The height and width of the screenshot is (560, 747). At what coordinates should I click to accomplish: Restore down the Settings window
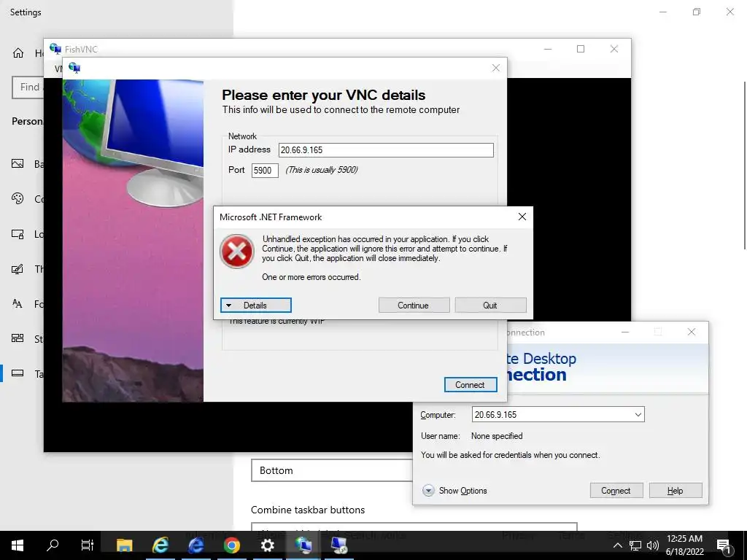[697, 12]
